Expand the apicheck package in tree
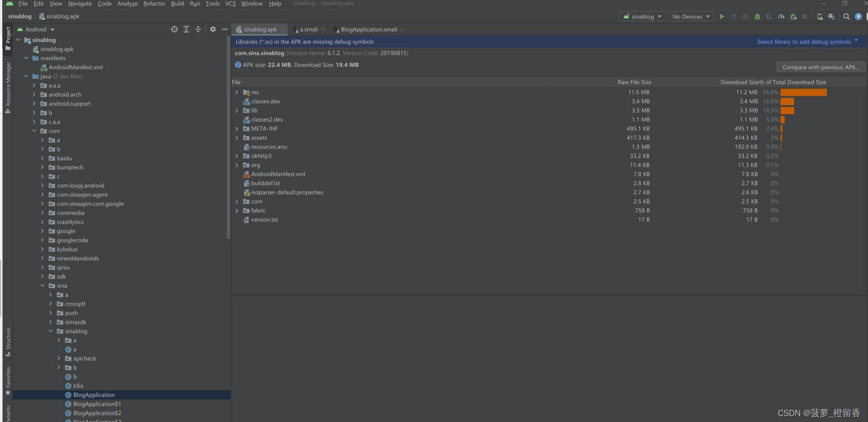 (x=59, y=358)
